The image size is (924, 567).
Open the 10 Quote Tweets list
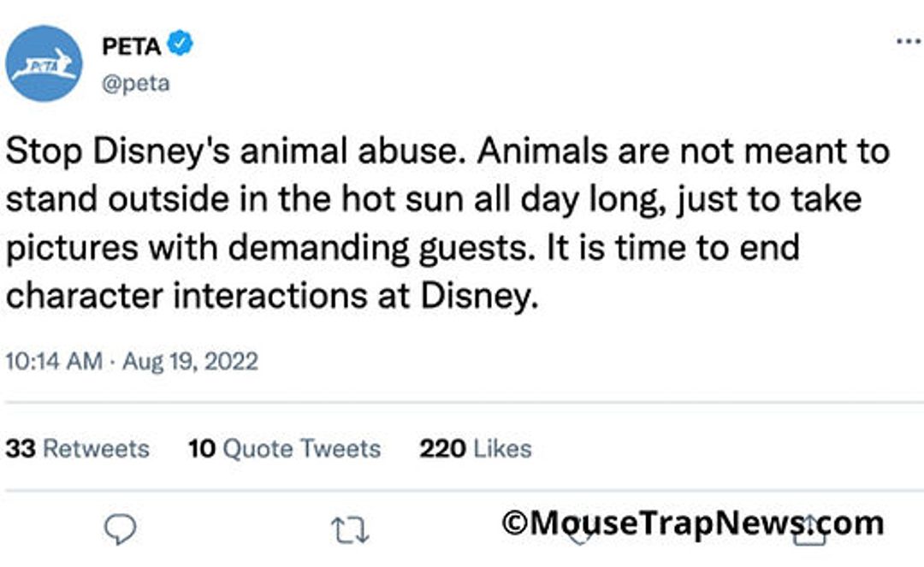pyautogui.click(x=284, y=449)
